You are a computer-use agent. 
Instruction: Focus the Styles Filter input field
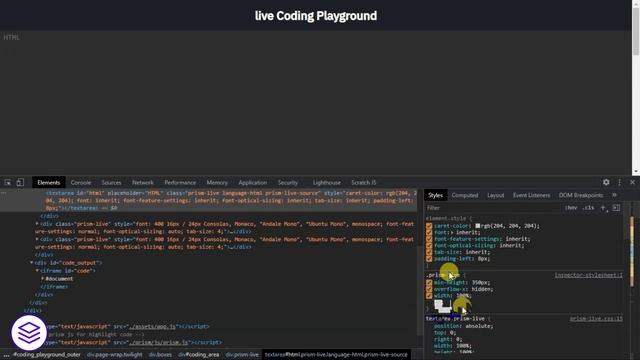pyautogui.click(x=493, y=208)
